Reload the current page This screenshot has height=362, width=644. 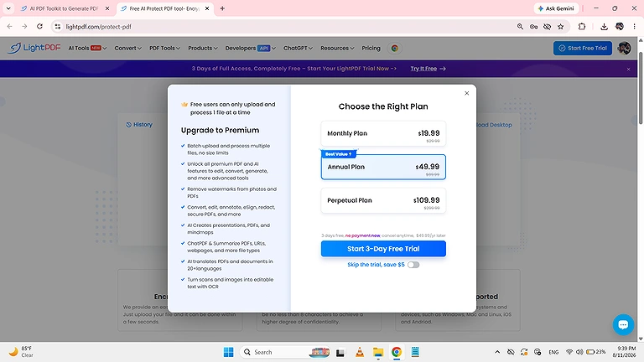pos(39,26)
